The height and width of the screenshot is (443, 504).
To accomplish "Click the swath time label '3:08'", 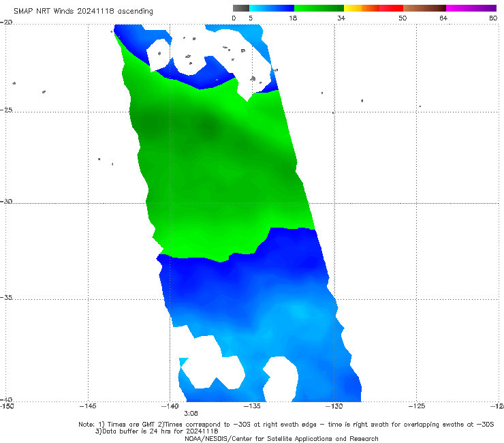I will [191, 414].
